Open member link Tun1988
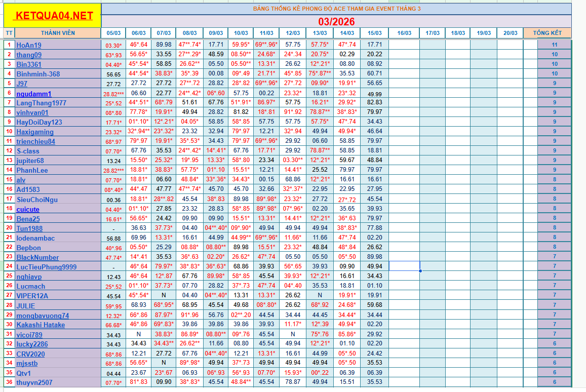Image resolution: width=586 pixels, height=392 pixels. tap(29, 228)
